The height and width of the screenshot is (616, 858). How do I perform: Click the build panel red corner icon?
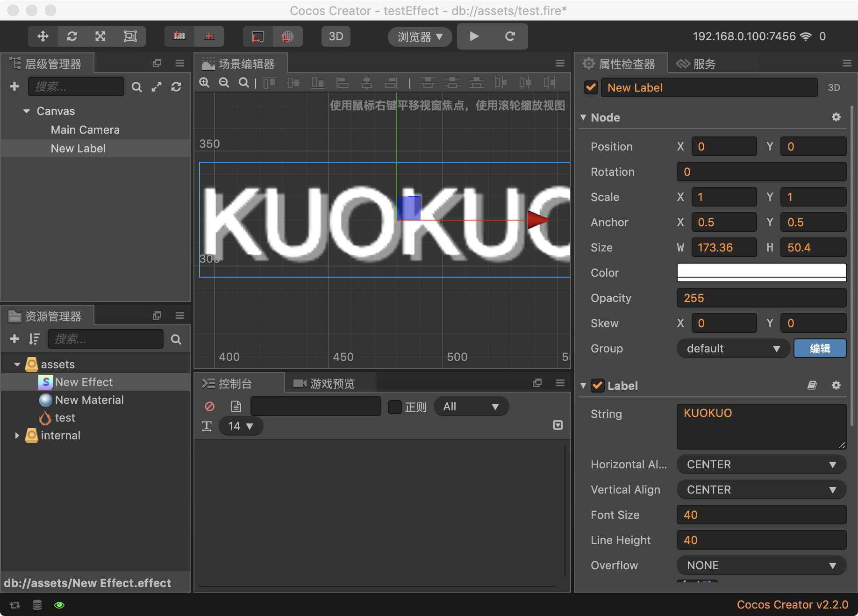coord(257,36)
